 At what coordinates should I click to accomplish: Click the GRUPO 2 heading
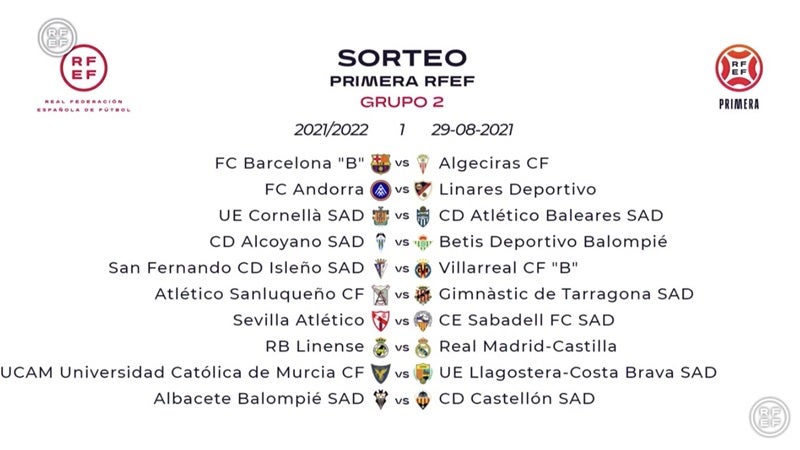(x=401, y=101)
